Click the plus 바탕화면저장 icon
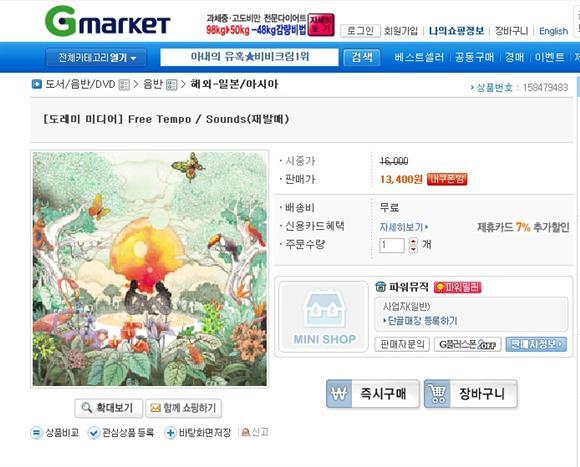The image size is (580, 467). click(170, 433)
